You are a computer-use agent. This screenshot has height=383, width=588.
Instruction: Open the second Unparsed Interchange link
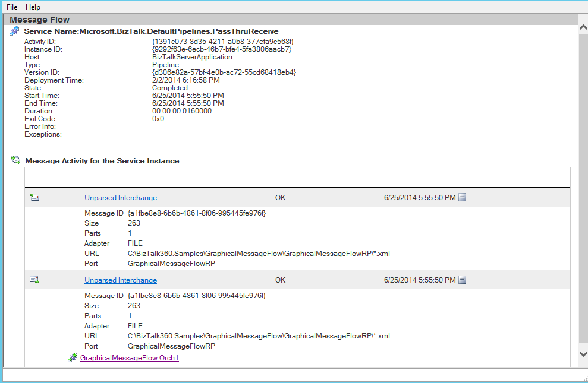(x=121, y=280)
